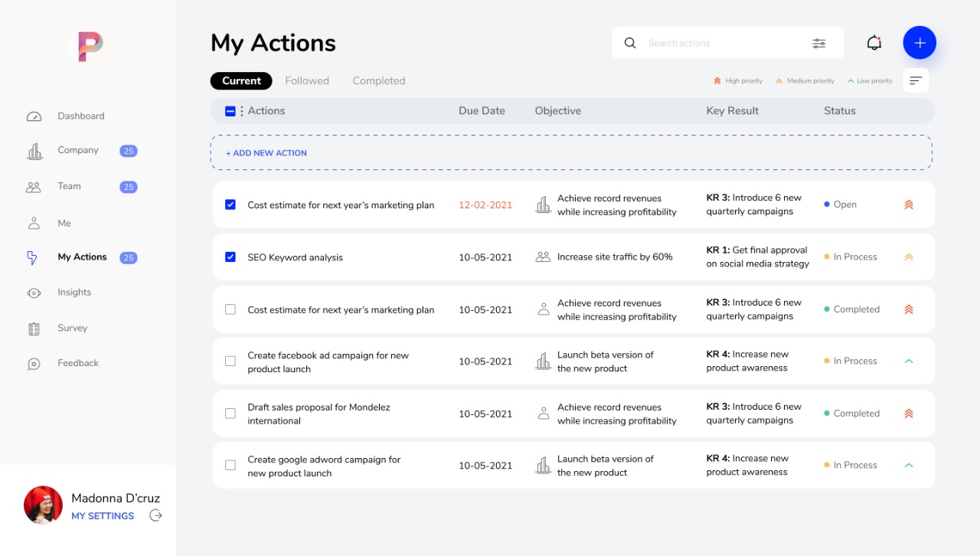This screenshot has width=980, height=556.
Task: Toggle the select-all checkbox in table header
Action: 230,111
